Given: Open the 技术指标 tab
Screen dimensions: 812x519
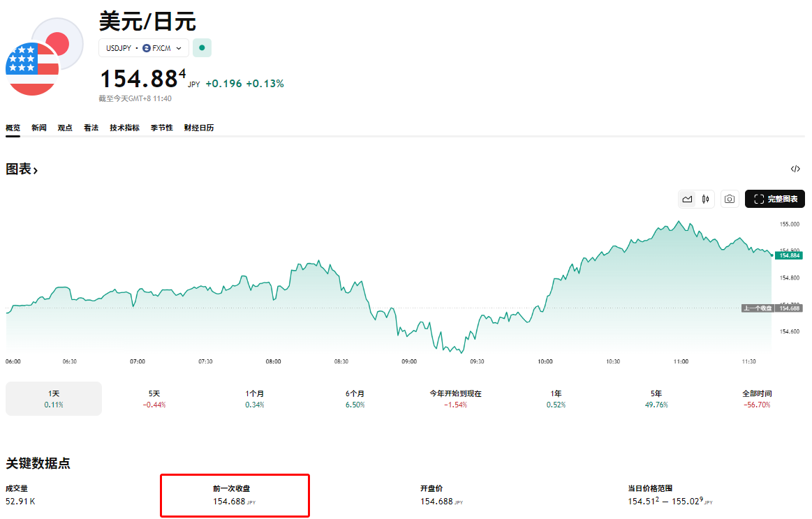Looking at the screenshot, I should 124,128.
